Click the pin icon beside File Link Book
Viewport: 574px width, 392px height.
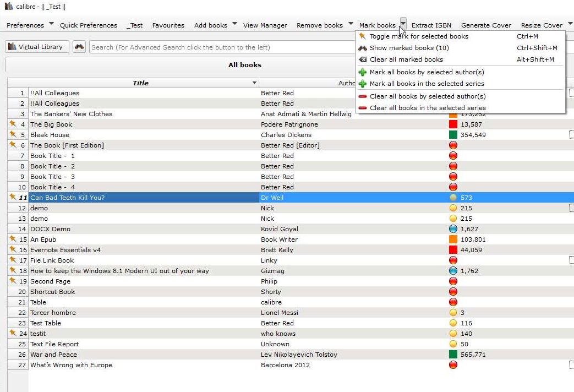pos(13,260)
